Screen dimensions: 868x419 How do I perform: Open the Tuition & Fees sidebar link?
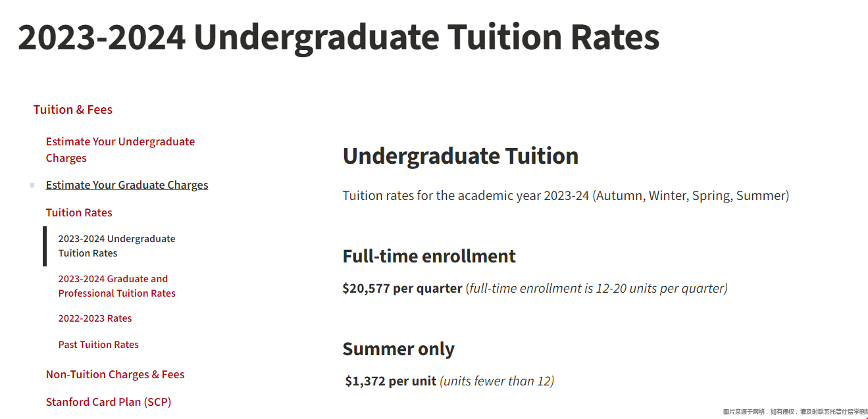[x=73, y=110]
